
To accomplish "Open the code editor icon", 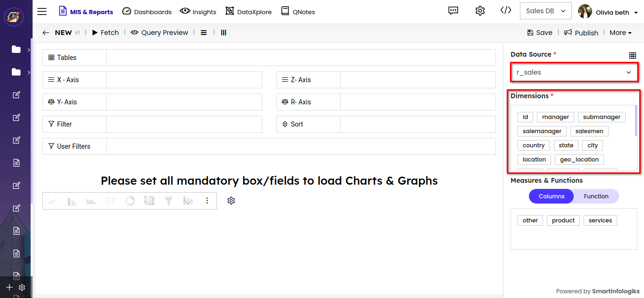I will click(x=506, y=11).
